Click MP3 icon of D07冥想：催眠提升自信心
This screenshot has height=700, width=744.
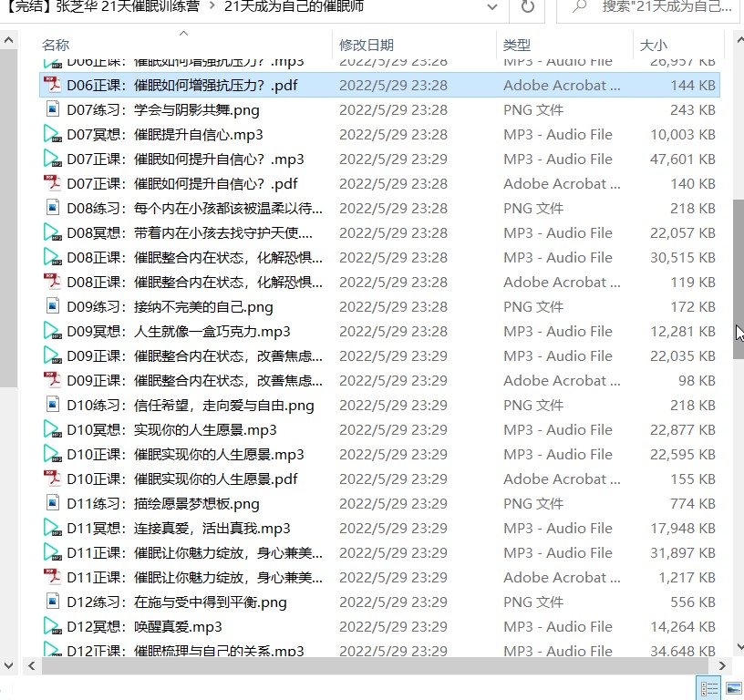52,134
